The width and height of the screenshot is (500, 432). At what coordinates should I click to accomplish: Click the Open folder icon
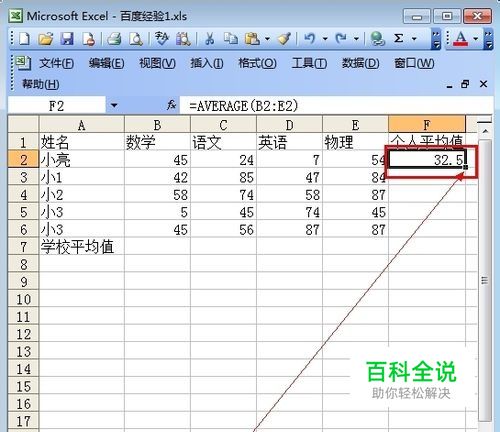pos(46,39)
